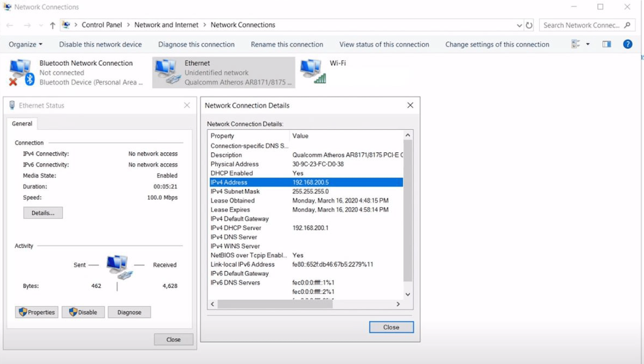Viewport: 644px width, 364px height.
Task: Click Diagnose this connection in toolbar
Action: click(196, 44)
